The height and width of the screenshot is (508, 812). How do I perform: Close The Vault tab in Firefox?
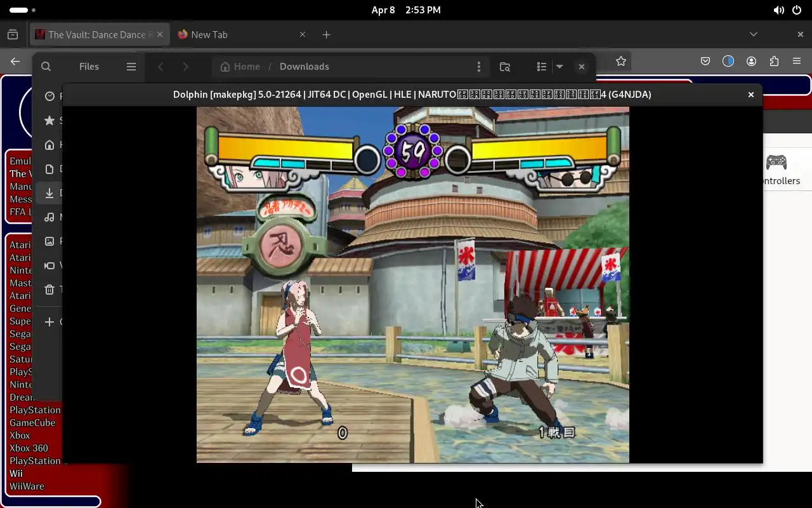click(160, 34)
